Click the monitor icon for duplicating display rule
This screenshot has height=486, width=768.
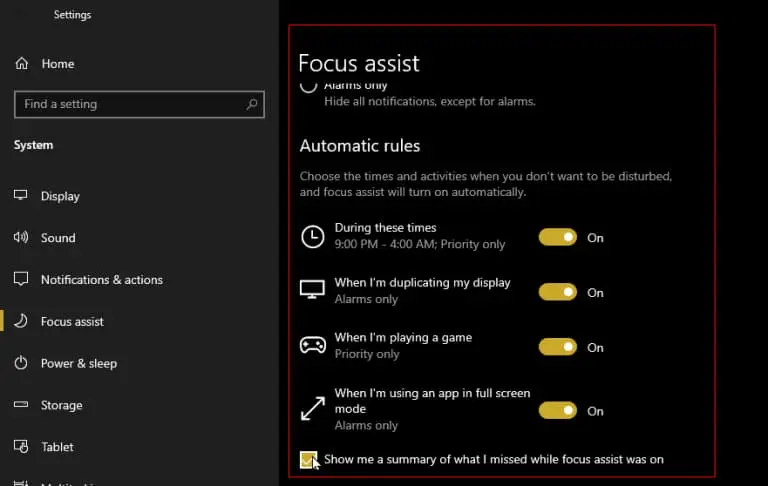pyautogui.click(x=312, y=290)
